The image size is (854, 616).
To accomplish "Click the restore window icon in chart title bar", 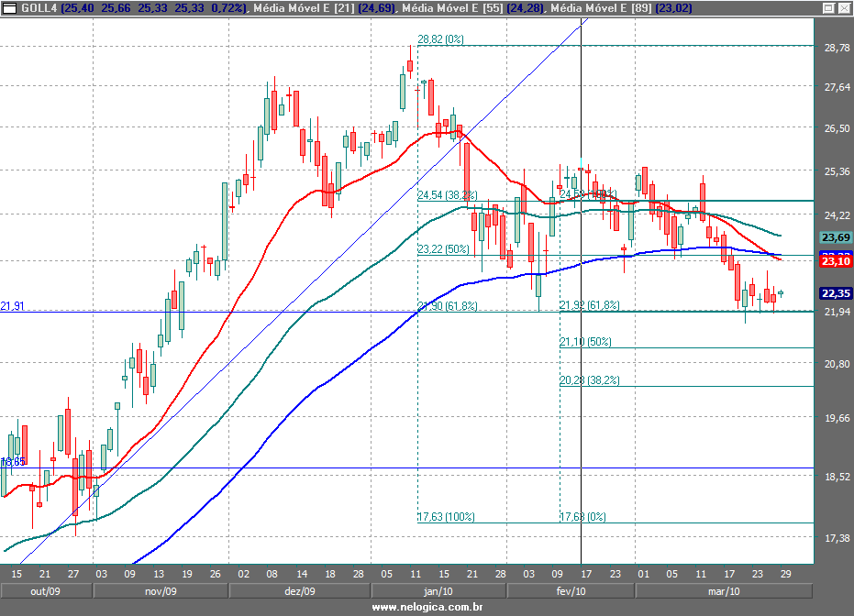I will 828,7.
